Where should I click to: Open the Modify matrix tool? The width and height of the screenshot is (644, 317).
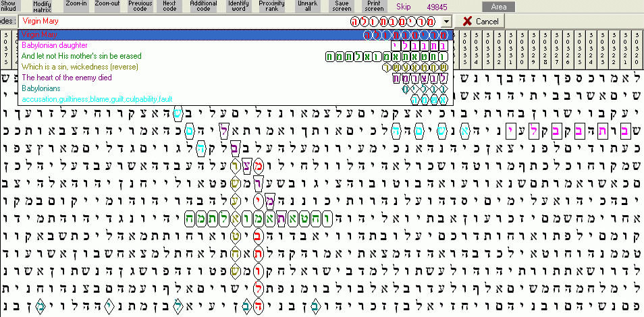pos(43,6)
